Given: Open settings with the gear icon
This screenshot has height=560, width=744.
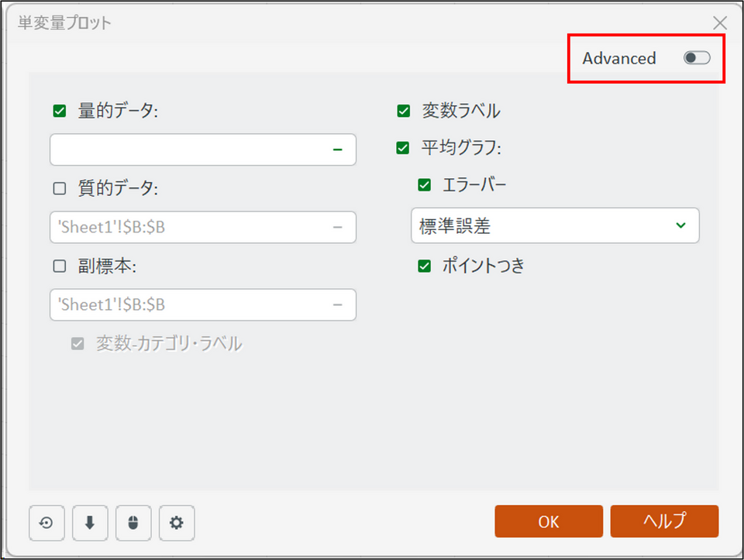Looking at the screenshot, I should [177, 523].
